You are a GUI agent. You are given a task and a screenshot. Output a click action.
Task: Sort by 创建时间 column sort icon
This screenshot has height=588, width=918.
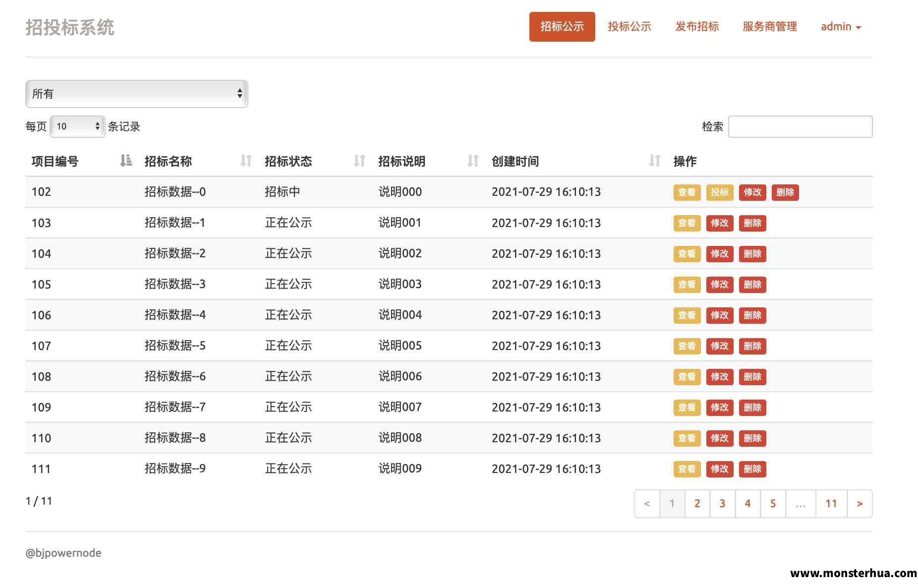point(655,161)
